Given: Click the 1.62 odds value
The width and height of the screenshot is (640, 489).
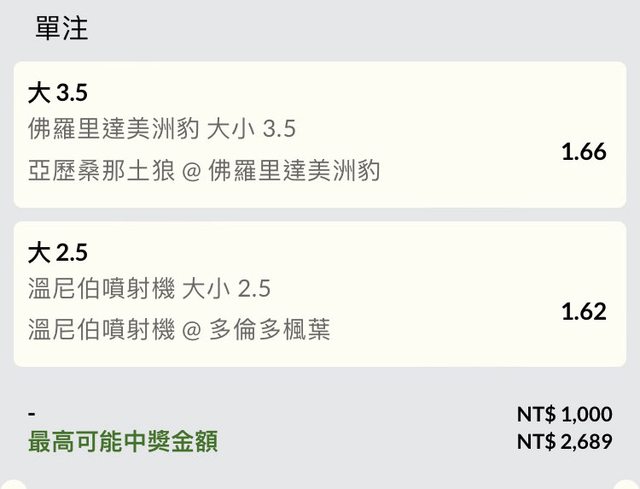Looking at the screenshot, I should coord(583,311).
